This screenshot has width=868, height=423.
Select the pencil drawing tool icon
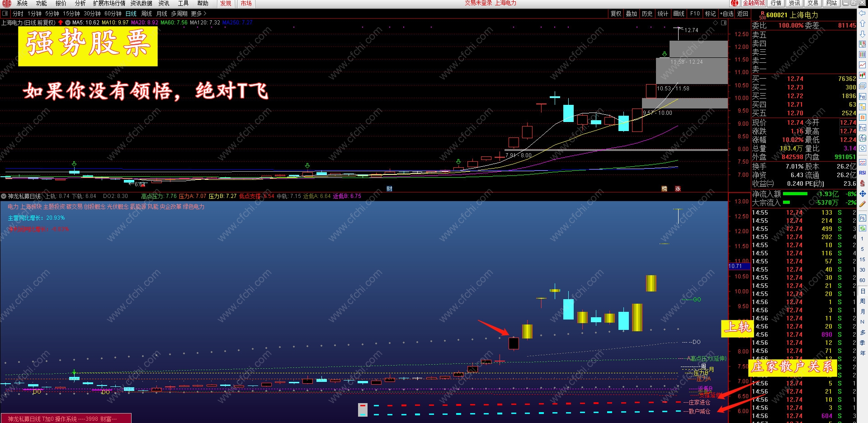point(863,204)
